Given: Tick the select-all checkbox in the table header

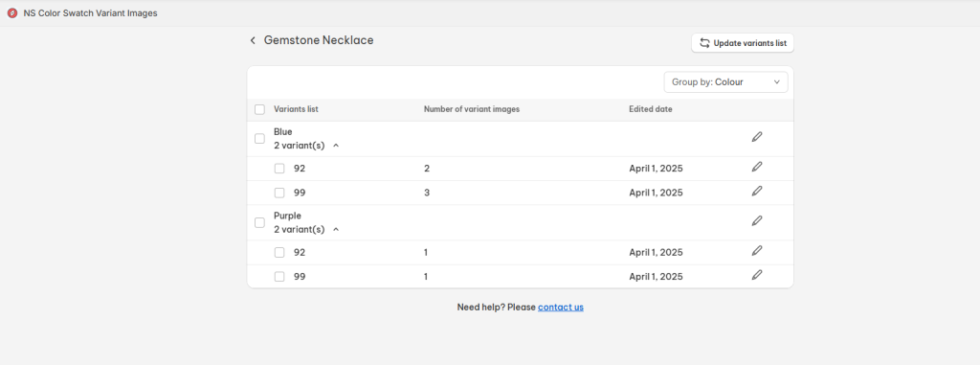Looking at the screenshot, I should pyautogui.click(x=260, y=109).
